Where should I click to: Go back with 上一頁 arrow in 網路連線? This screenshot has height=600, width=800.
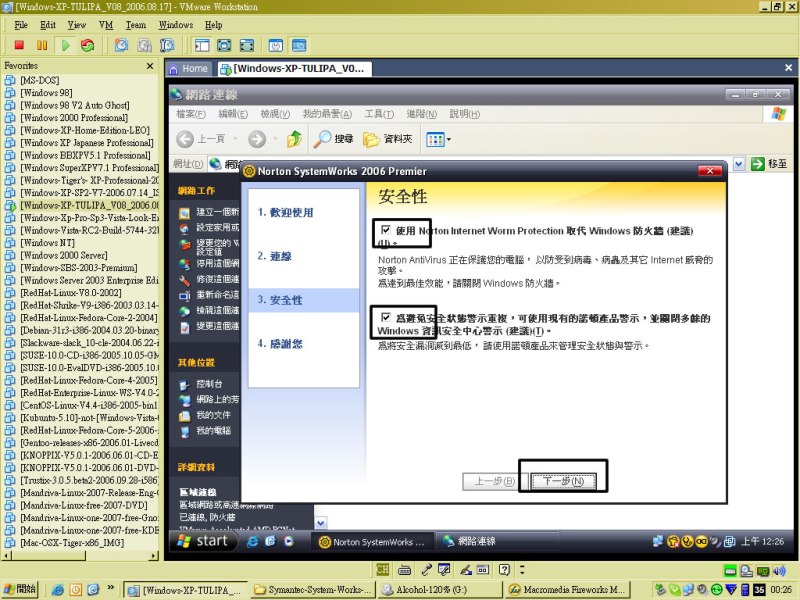click(201, 139)
